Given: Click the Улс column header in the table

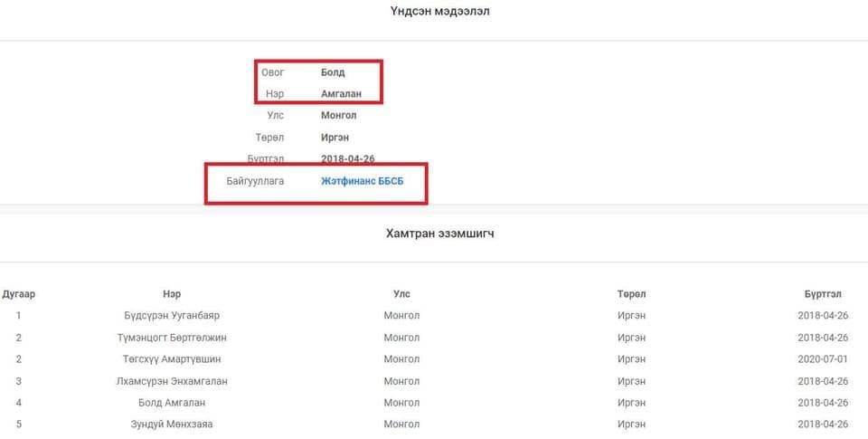Looking at the screenshot, I should pos(401,294).
